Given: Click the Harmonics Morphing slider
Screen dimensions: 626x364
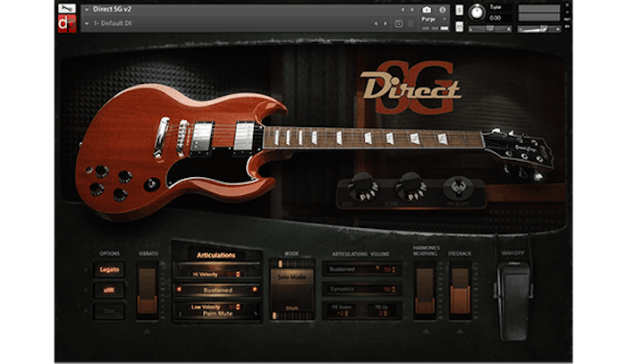Looking at the screenshot, I should tap(425, 291).
